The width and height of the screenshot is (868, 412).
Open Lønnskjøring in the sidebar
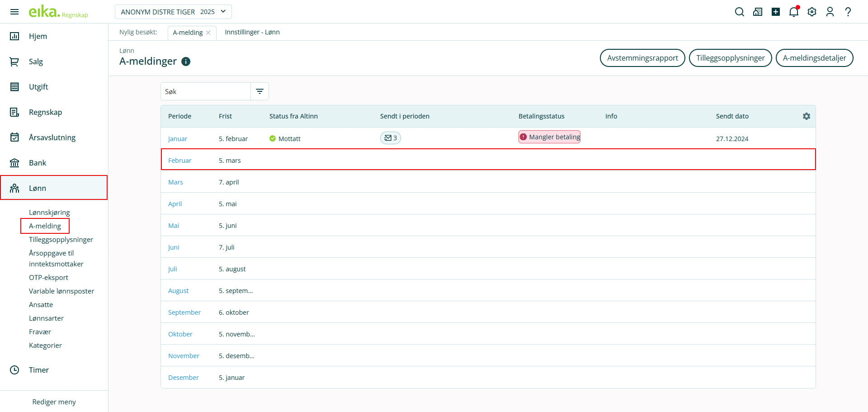(49, 212)
